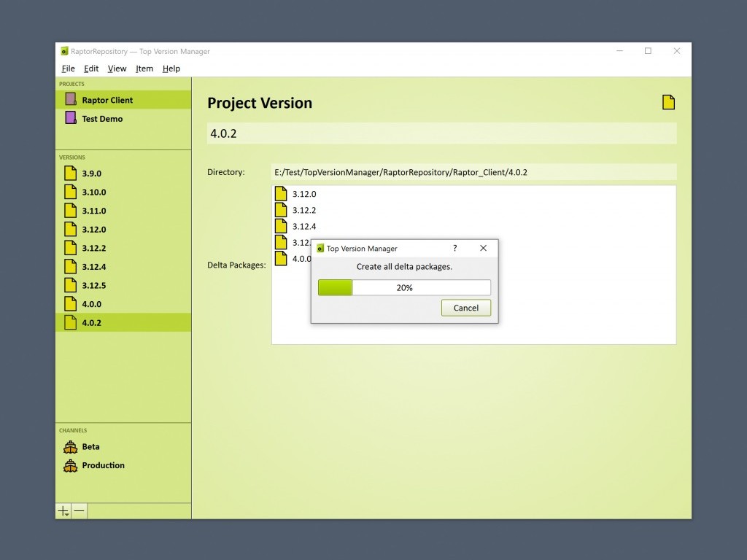Viewport: 747px width, 560px height.
Task: Select version 3.12.5 in the list
Action: [x=93, y=285]
